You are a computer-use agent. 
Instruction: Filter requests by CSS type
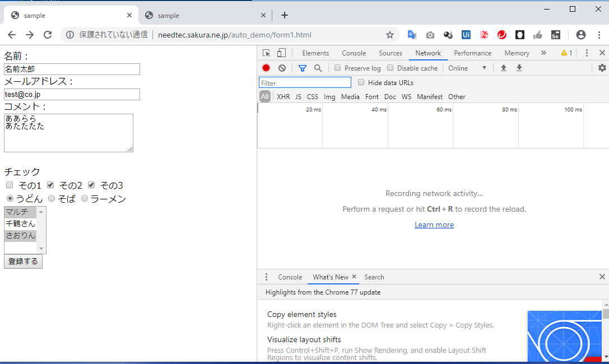point(312,97)
